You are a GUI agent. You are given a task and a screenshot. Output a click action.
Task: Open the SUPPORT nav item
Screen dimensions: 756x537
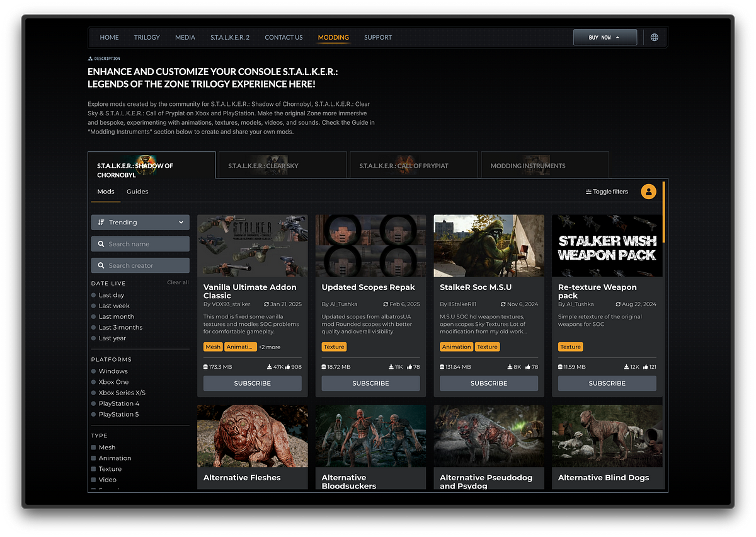(378, 37)
